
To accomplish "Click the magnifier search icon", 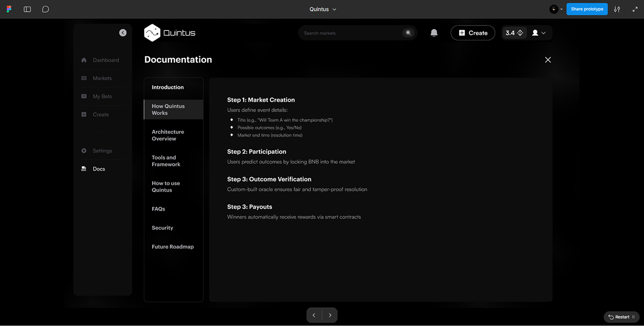I will point(408,33).
